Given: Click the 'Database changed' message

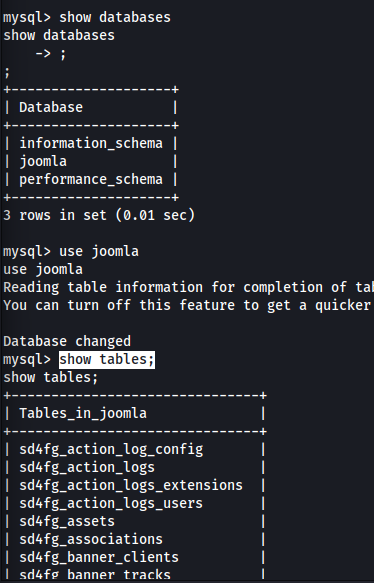Looking at the screenshot, I should pyautogui.click(x=67, y=341).
